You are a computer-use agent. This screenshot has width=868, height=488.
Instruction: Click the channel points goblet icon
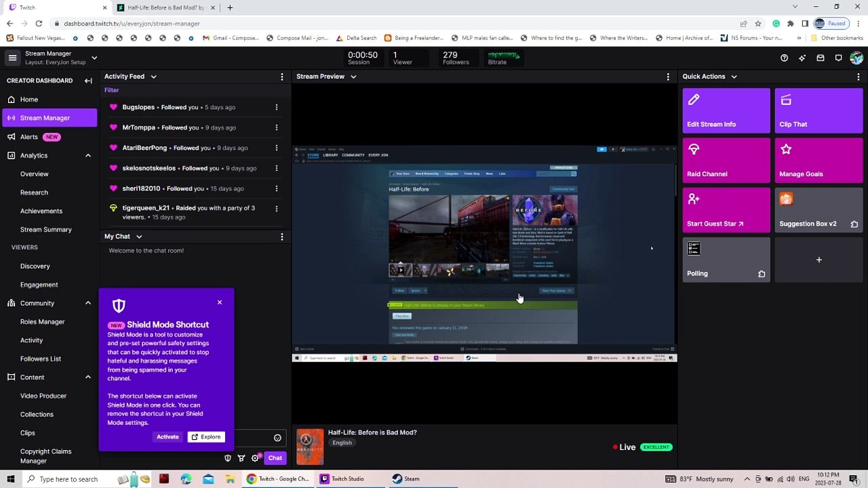coord(241,458)
